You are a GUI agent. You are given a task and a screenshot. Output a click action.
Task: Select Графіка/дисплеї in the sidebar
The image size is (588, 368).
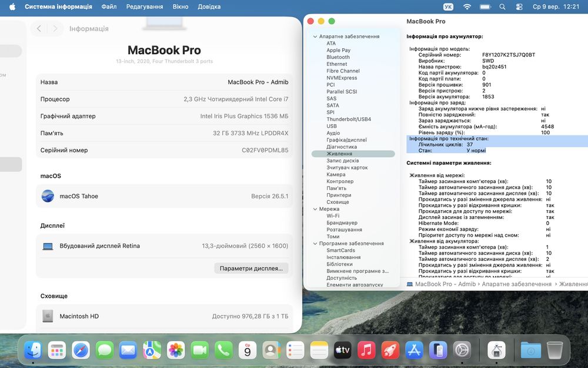(x=346, y=140)
